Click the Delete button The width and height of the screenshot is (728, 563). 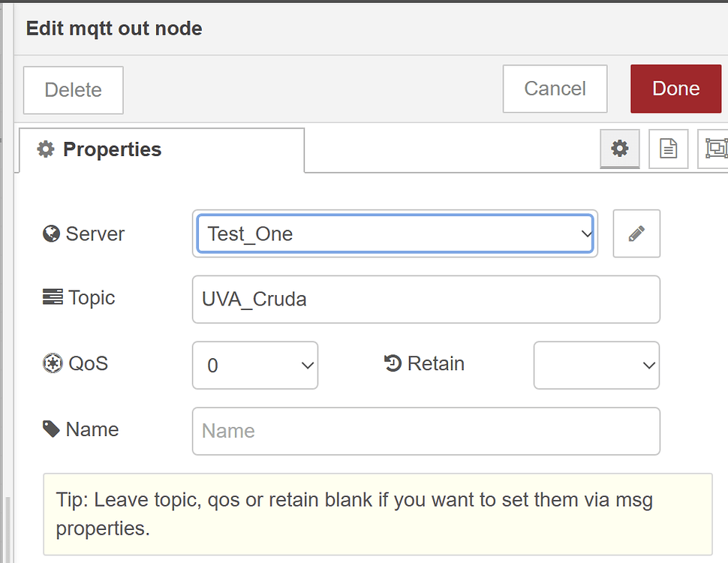pyautogui.click(x=73, y=89)
